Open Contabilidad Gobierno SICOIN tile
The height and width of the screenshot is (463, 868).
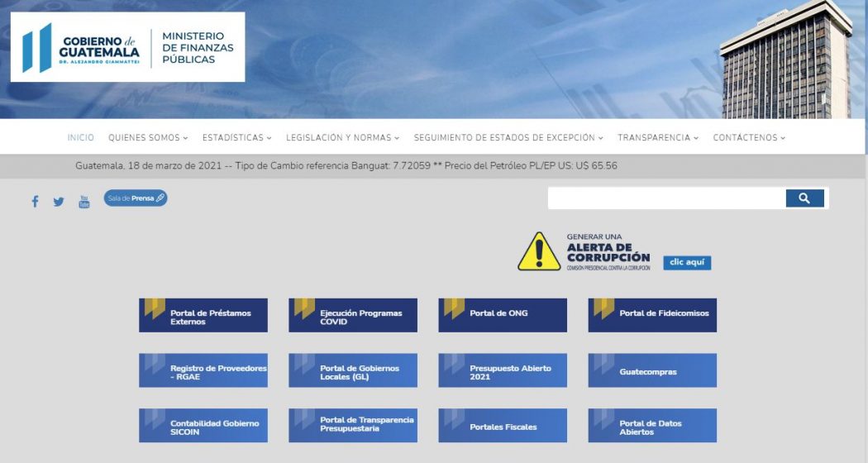[203, 425]
